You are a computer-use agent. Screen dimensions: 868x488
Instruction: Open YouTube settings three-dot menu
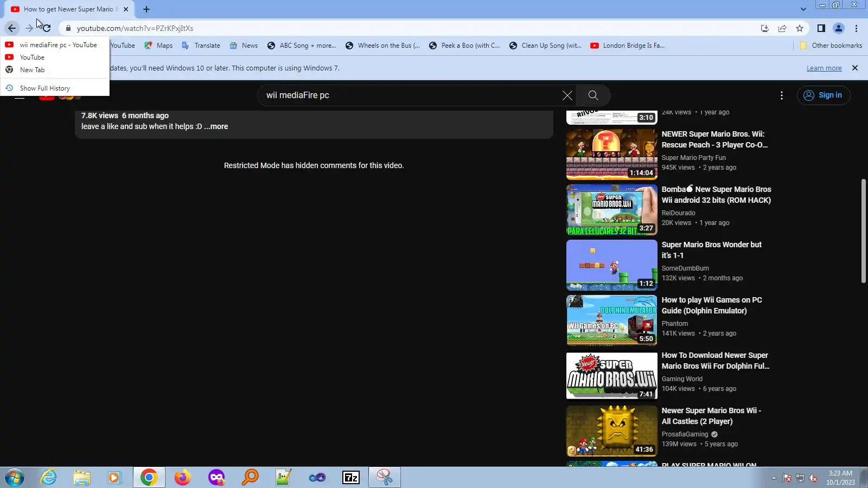click(782, 95)
